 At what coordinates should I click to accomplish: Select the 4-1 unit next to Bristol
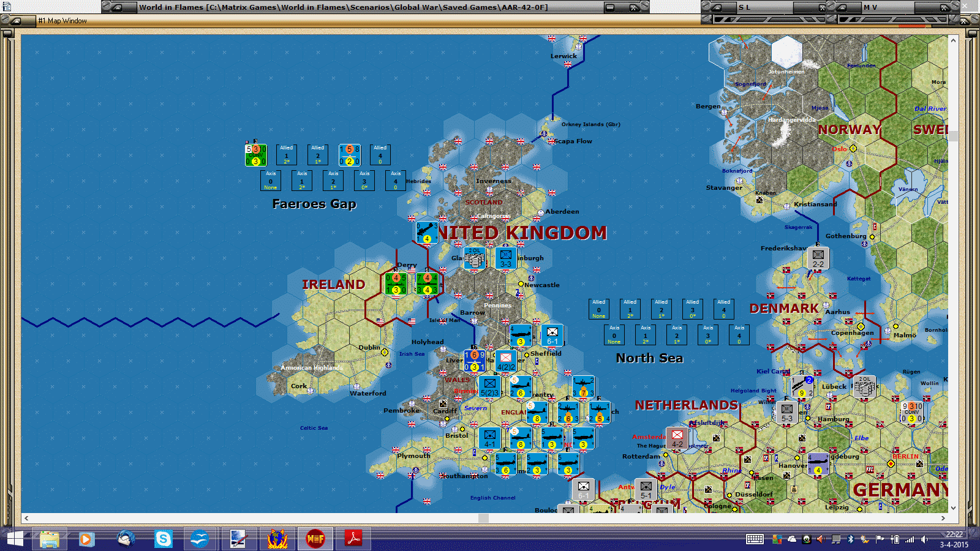(489, 438)
